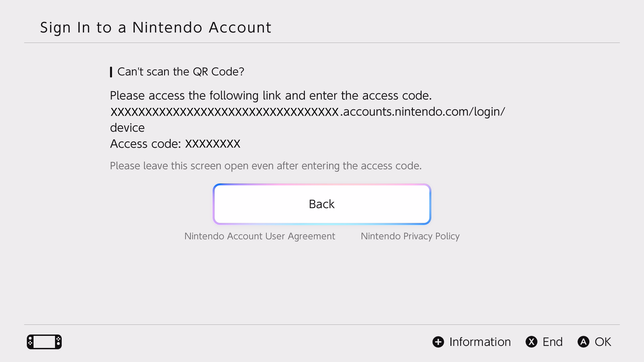Select the Access code XXXXXXXX text
This screenshot has width=644, height=362.
tap(175, 143)
